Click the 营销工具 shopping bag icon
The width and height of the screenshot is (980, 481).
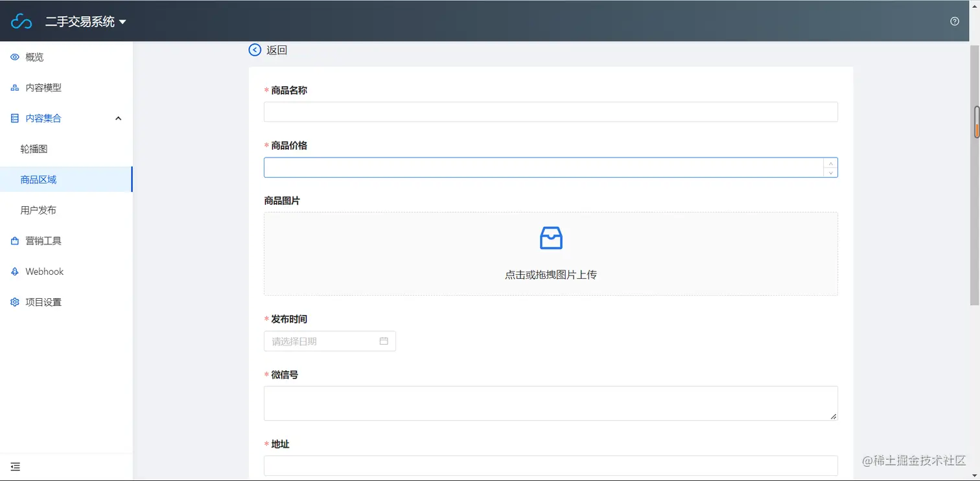(x=15, y=241)
